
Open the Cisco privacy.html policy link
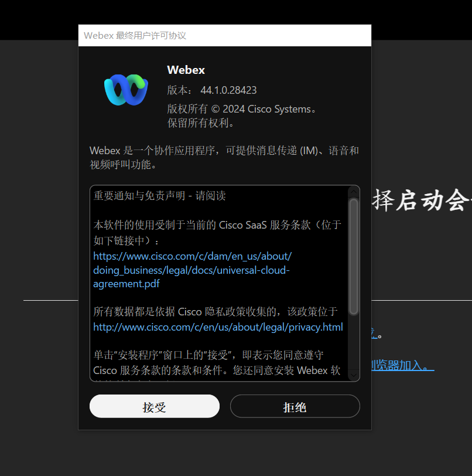[218, 327]
